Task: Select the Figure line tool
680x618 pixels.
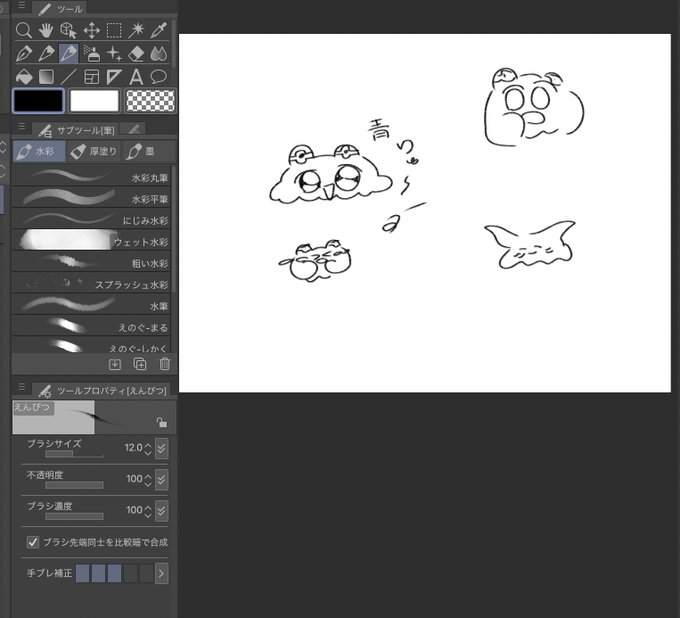Action: (x=69, y=77)
